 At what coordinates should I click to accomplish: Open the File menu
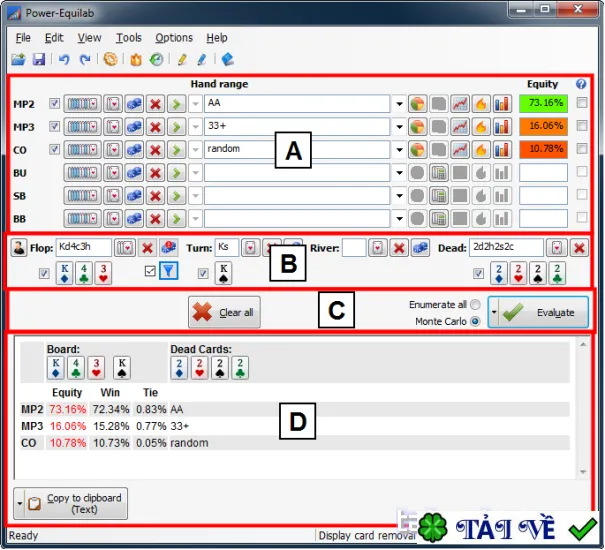pos(23,38)
